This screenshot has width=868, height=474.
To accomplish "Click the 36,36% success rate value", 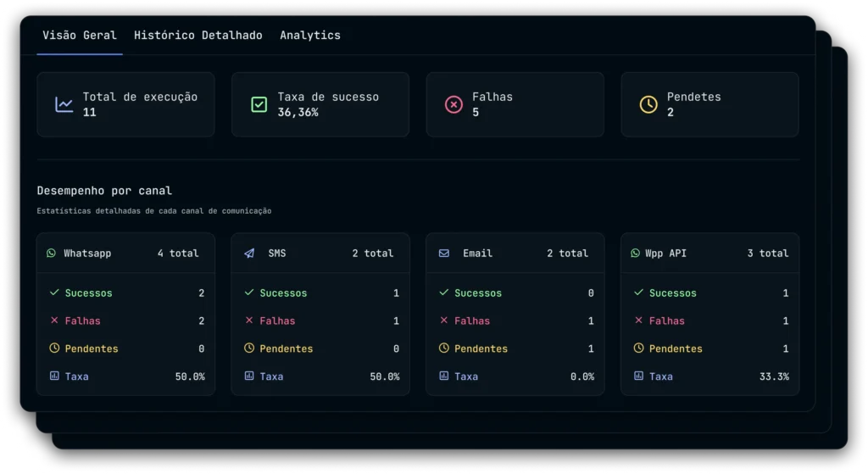I will pyautogui.click(x=298, y=112).
